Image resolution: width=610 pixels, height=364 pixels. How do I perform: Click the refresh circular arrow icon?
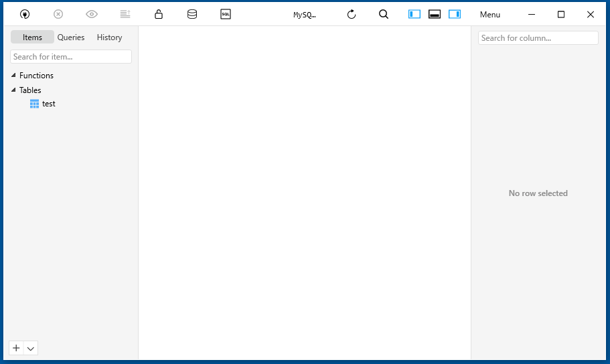(352, 15)
